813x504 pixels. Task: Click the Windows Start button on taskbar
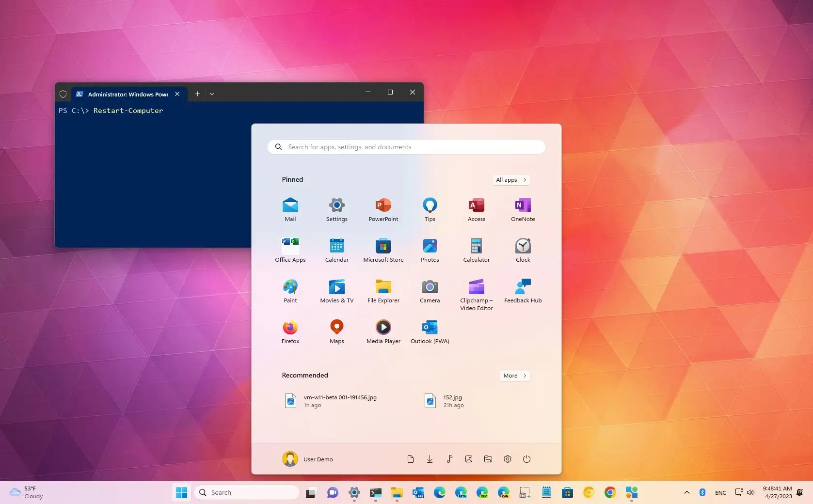[181, 492]
